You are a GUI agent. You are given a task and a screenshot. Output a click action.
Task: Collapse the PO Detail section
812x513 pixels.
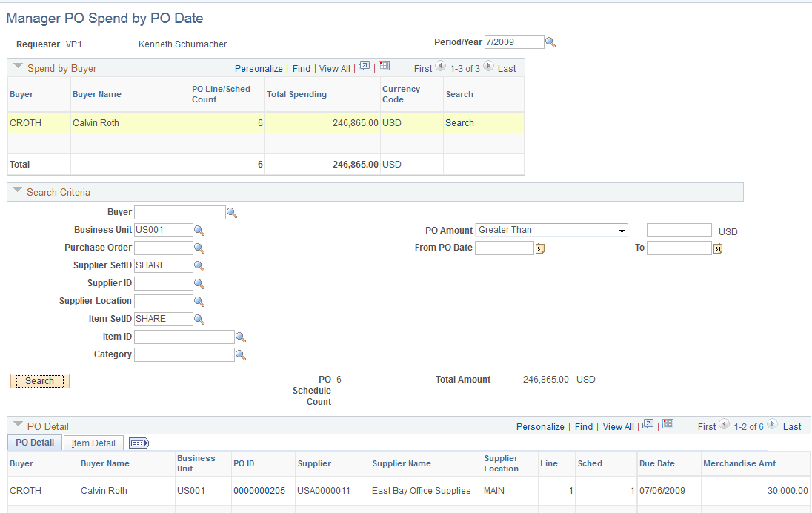[x=17, y=426]
